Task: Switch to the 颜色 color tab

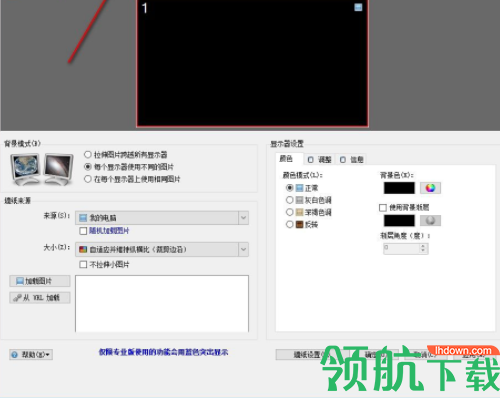Action: pyautogui.click(x=289, y=159)
